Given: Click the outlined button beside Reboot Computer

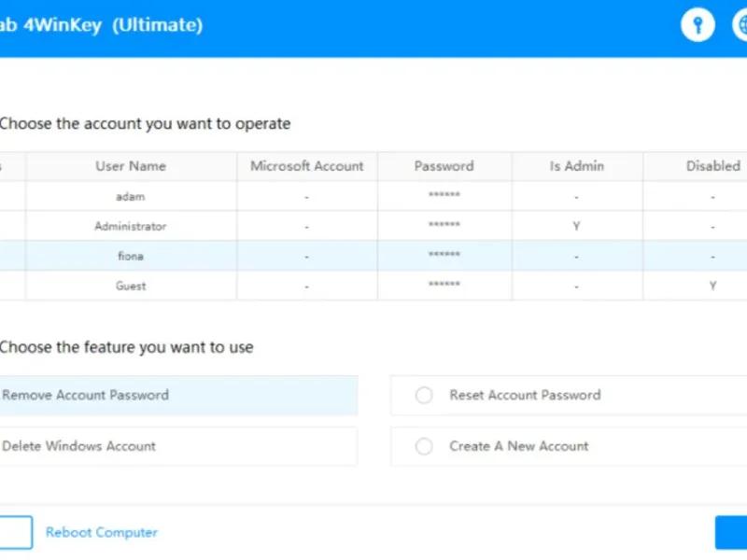Looking at the screenshot, I should 16,532.
